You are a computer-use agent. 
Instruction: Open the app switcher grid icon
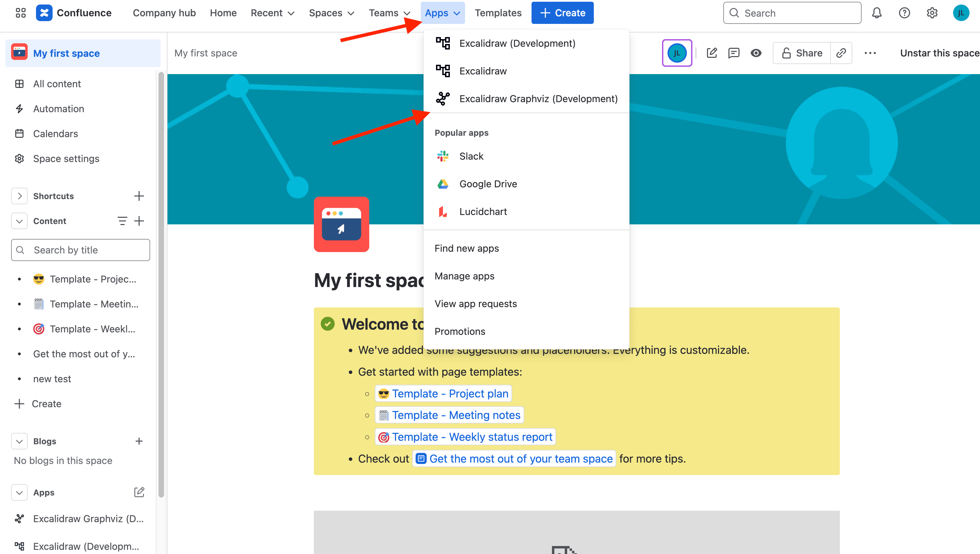click(x=20, y=13)
